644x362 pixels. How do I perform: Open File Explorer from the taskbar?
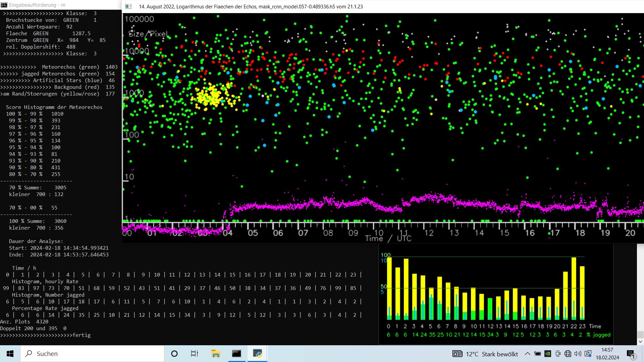coord(216,354)
